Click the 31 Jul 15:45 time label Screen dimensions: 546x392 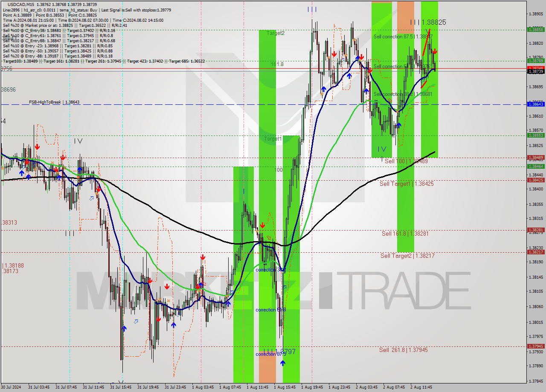(x=121, y=387)
